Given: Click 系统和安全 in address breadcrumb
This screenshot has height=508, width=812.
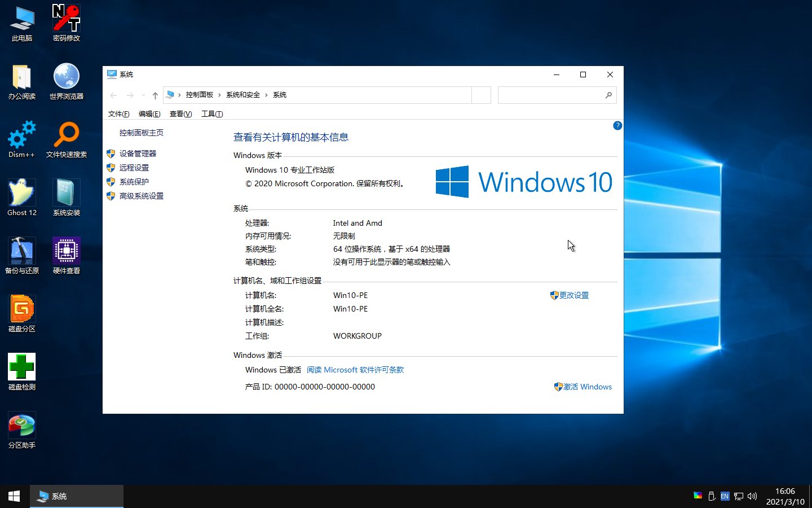Looking at the screenshot, I should point(243,95).
